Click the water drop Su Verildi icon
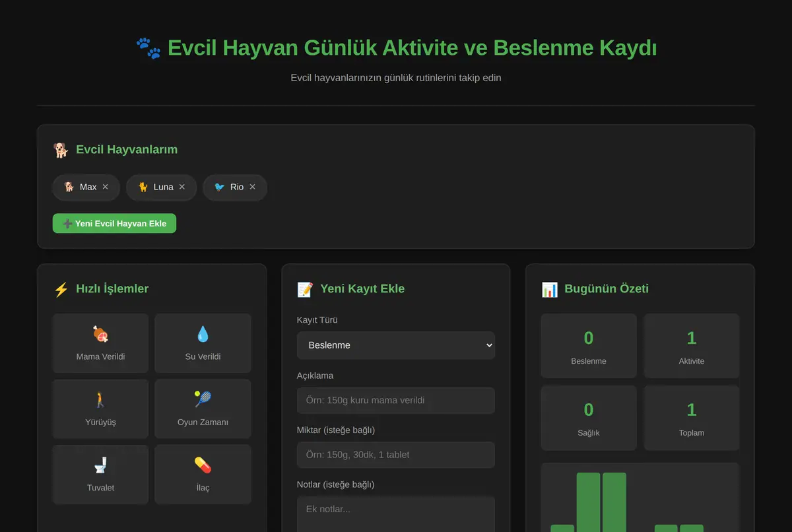 pos(203,334)
